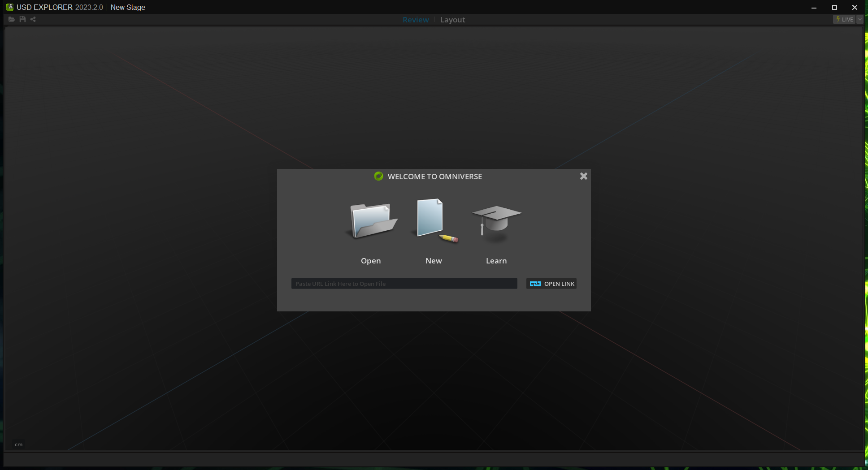Click the 'cm' units label in viewport
Image resolution: width=868 pixels, height=470 pixels.
tap(18, 444)
